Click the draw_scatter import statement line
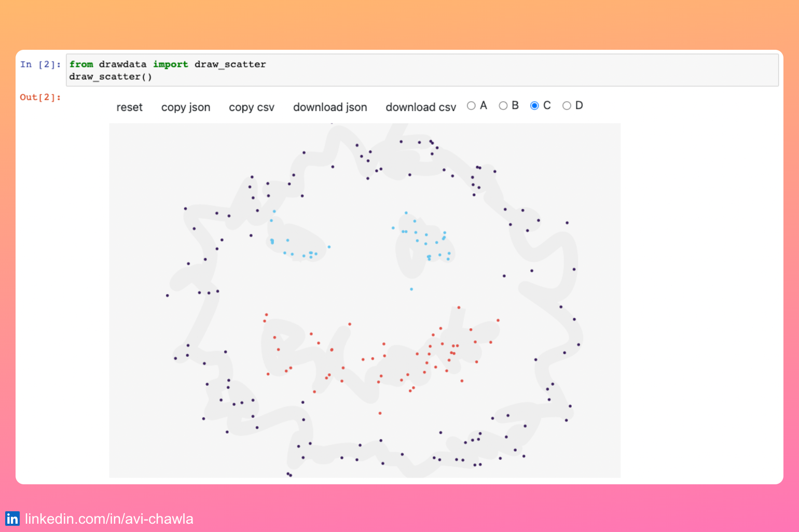Viewport: 799px width, 532px height. click(x=167, y=64)
